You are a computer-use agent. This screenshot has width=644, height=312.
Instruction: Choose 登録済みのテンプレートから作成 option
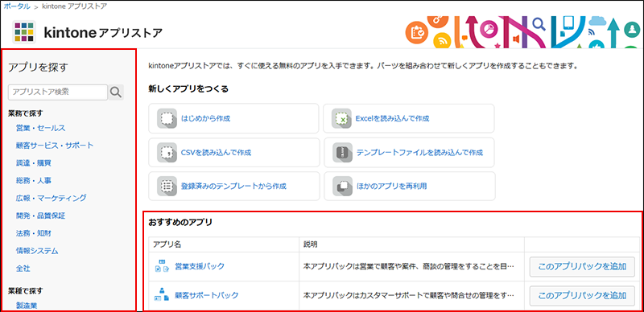click(x=233, y=186)
